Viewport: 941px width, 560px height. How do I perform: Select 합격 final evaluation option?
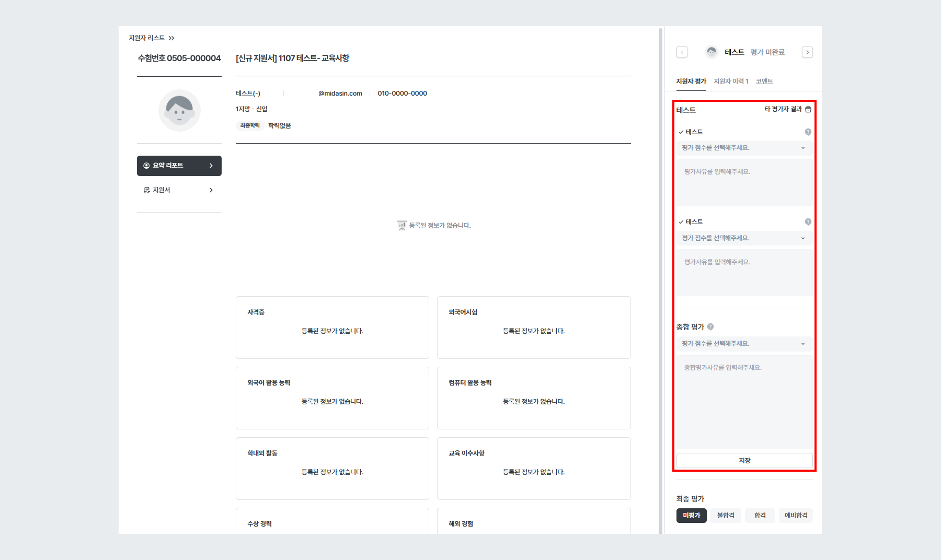coord(760,516)
